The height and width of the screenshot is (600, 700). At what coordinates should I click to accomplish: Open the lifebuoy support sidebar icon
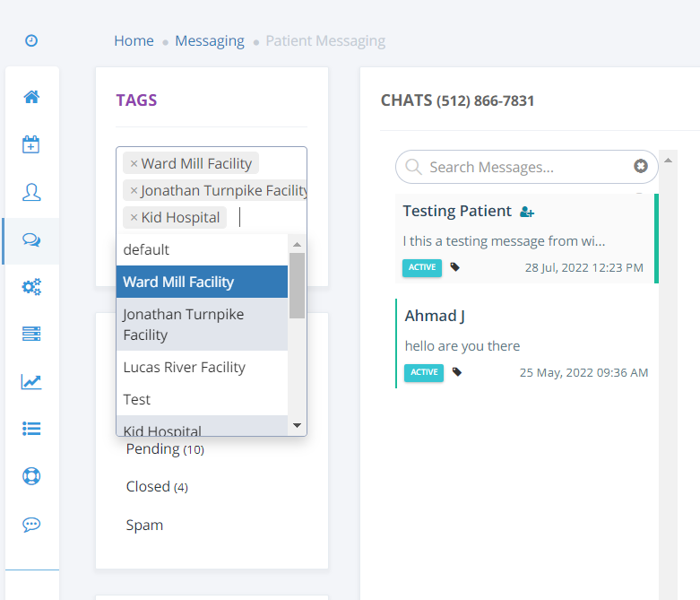pos(31,476)
